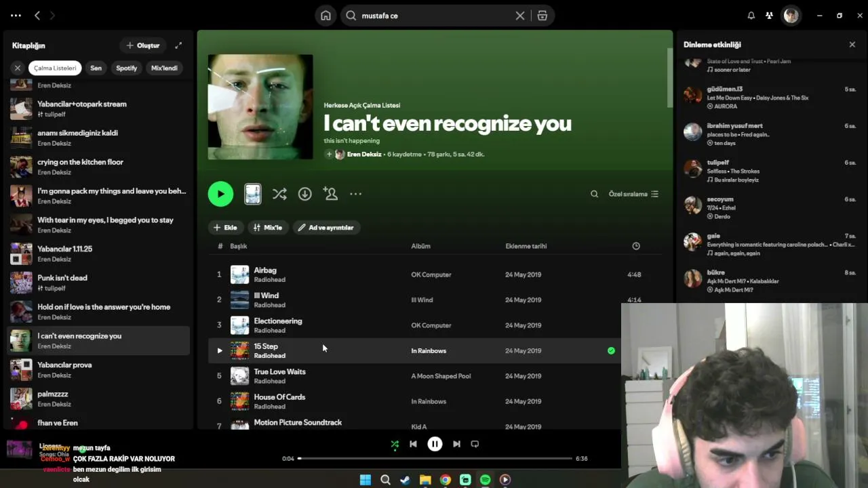Click the plus icon beside Eren Deksiz
The height and width of the screenshot is (488, 868).
click(329, 155)
